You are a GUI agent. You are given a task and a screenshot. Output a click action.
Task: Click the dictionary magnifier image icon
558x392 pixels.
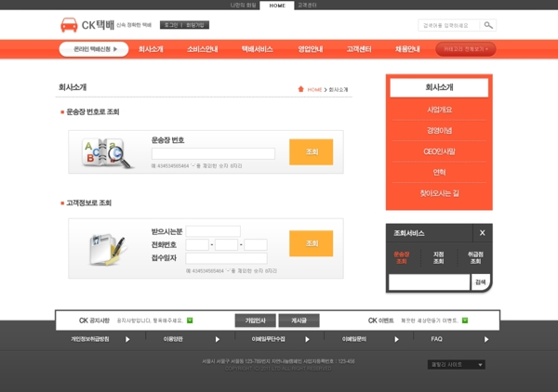[x=106, y=153]
